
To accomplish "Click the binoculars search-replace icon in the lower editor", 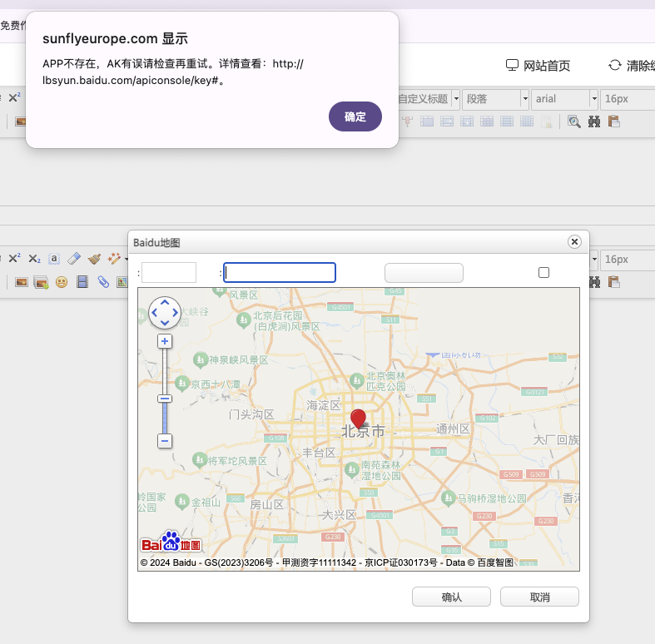I will click(594, 282).
